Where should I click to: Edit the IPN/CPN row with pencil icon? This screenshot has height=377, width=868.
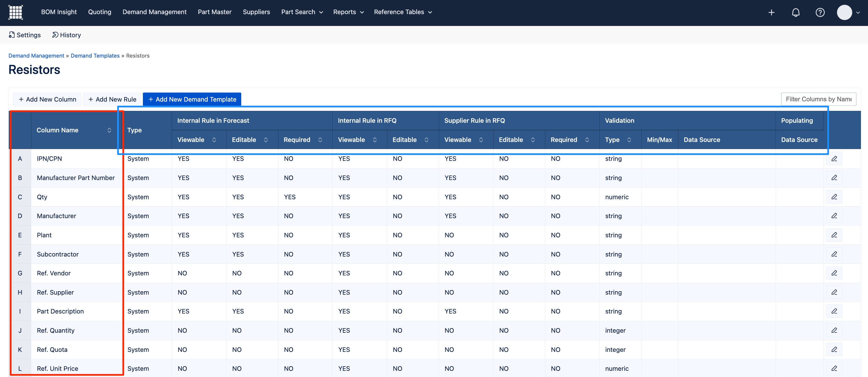coord(834,159)
